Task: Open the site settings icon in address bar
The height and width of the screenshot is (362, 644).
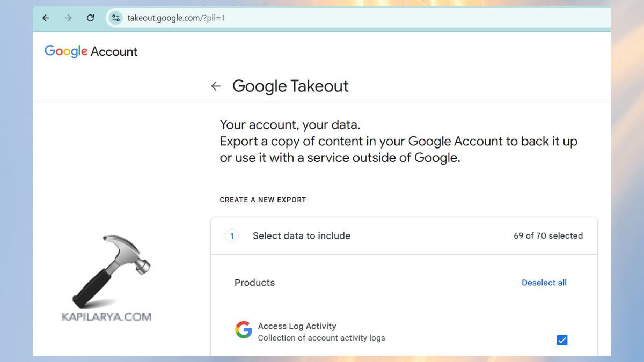Action: pos(115,18)
